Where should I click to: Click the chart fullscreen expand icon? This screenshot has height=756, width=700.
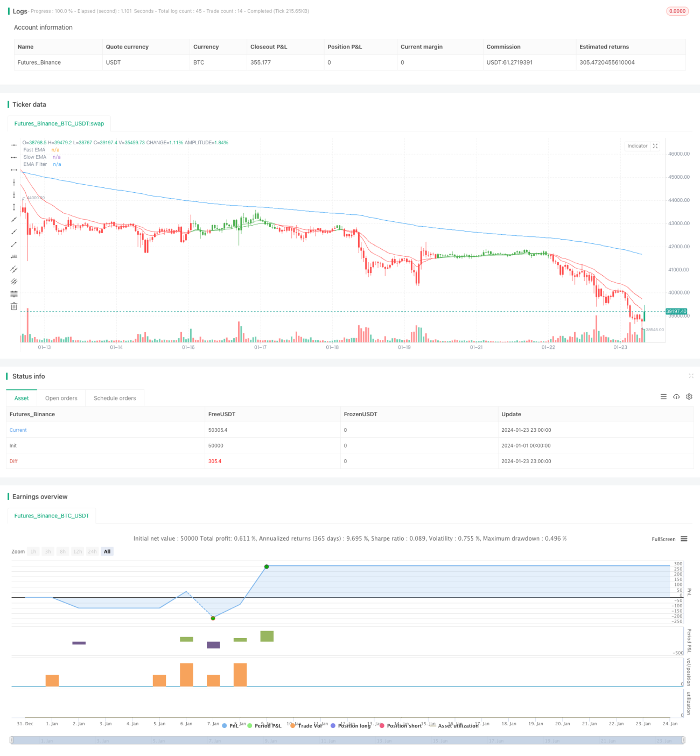655,146
